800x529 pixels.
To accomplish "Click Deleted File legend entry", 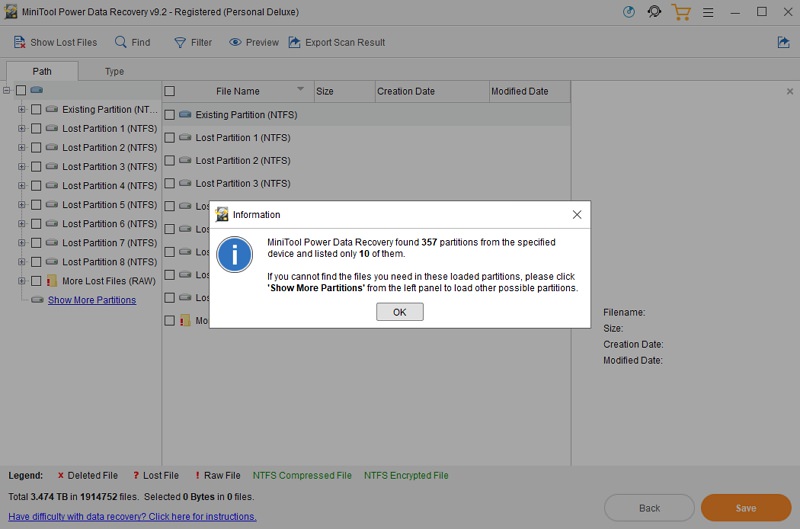I will 87,475.
